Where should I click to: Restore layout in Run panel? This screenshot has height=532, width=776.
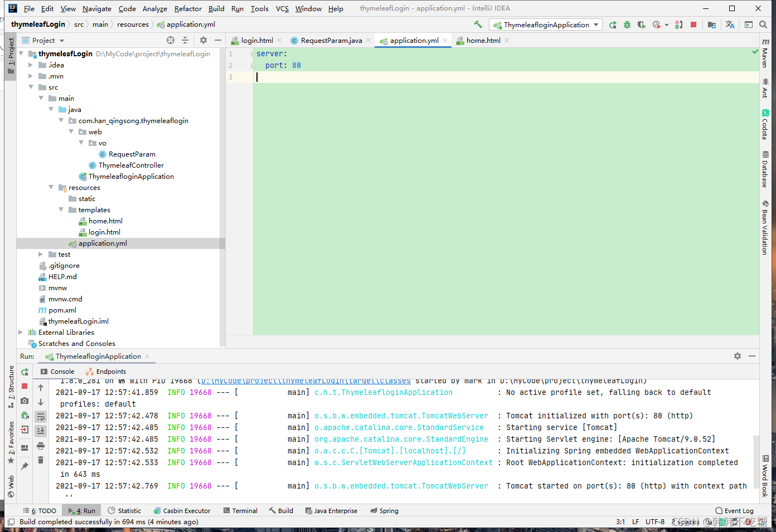coord(25,448)
